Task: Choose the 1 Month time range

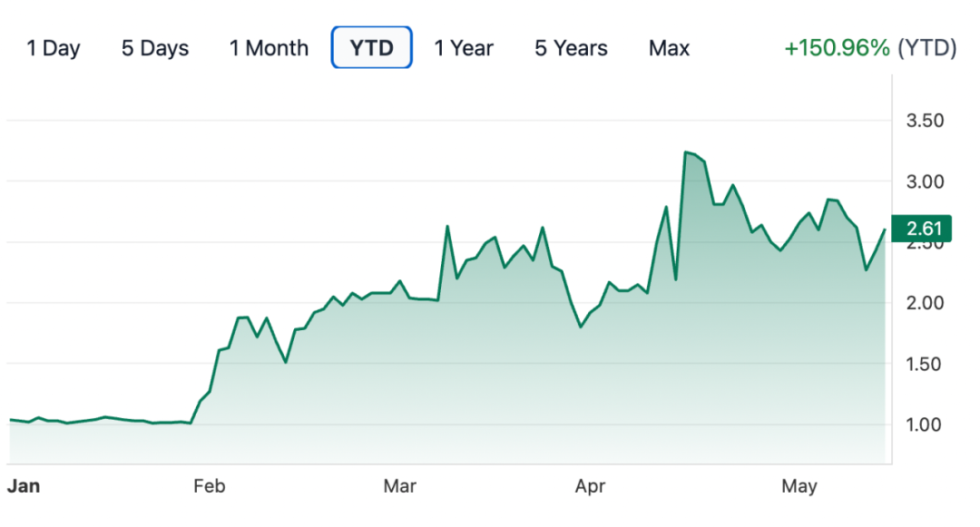Action: coord(269,48)
